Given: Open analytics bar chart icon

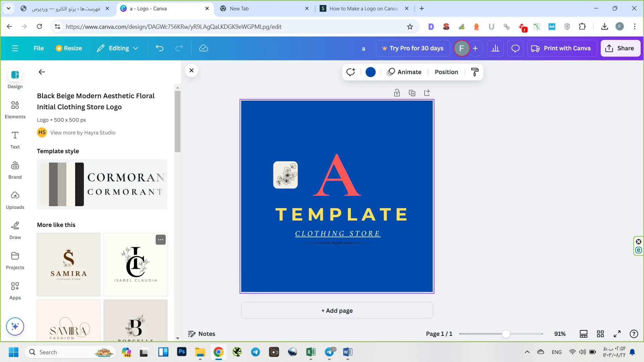Looking at the screenshot, I should pyautogui.click(x=495, y=48).
